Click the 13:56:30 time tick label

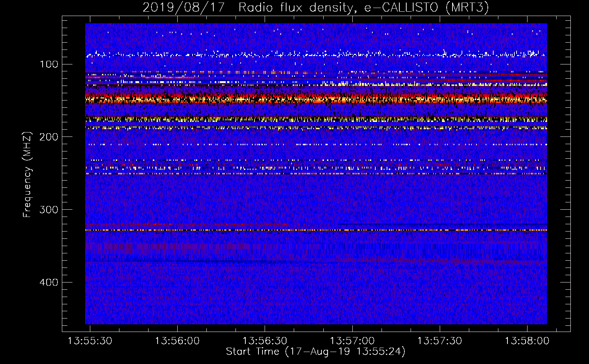coord(265,341)
